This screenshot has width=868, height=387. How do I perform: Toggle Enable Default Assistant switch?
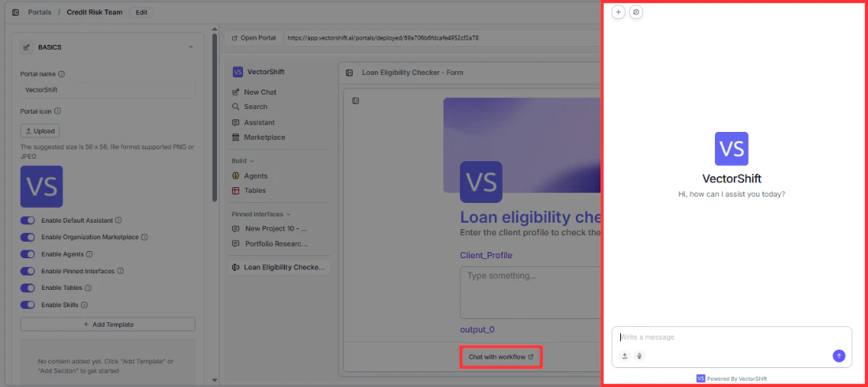[x=28, y=220]
